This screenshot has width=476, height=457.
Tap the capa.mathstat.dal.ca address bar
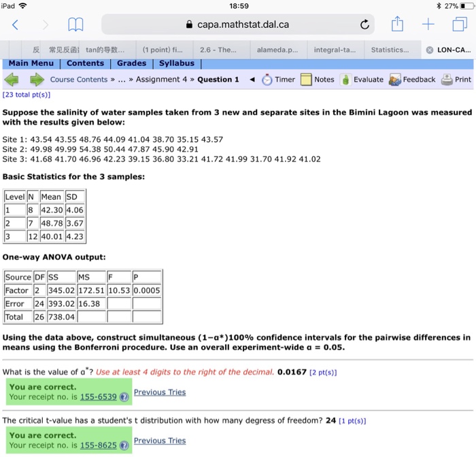pos(238,24)
